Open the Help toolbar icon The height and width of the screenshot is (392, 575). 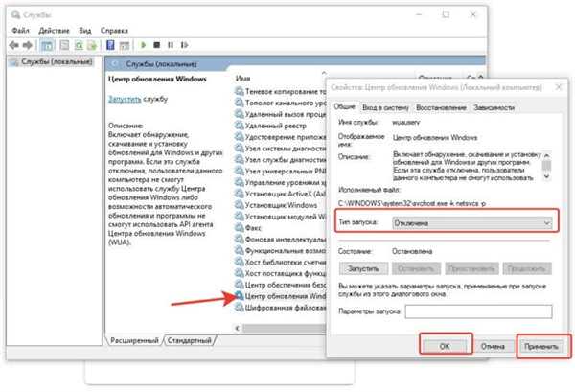coord(110,45)
